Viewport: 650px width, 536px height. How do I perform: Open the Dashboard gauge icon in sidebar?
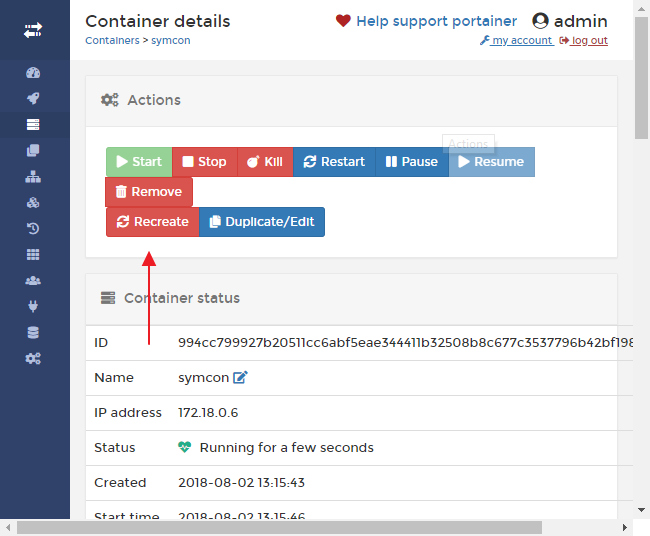coord(33,73)
